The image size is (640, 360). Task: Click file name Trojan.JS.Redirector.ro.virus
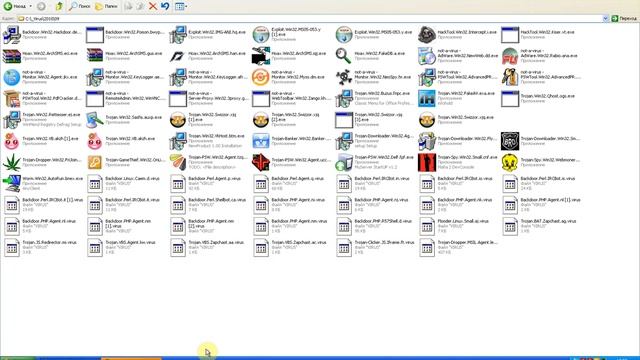pyautogui.click(x=49, y=242)
